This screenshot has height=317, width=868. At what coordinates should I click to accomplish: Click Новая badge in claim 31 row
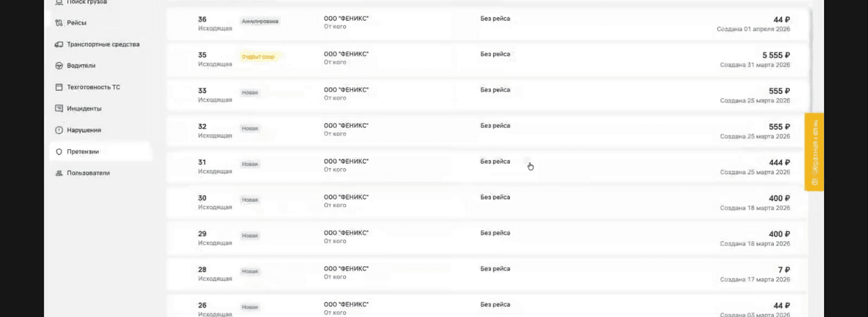(250, 165)
